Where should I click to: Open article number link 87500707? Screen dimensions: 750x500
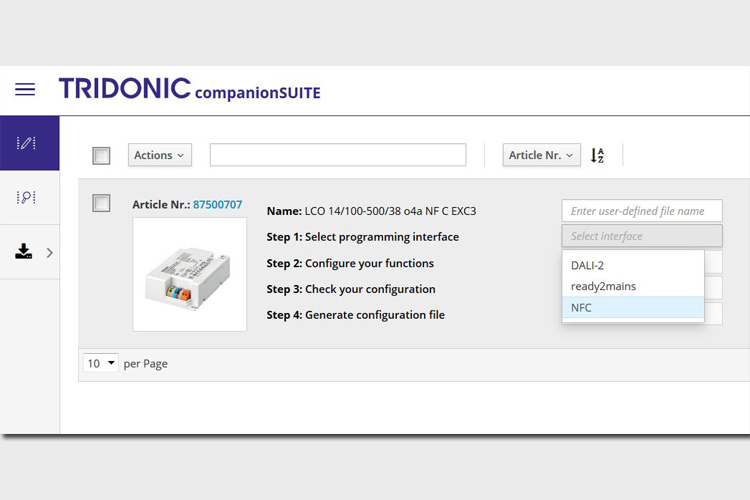[x=218, y=204]
